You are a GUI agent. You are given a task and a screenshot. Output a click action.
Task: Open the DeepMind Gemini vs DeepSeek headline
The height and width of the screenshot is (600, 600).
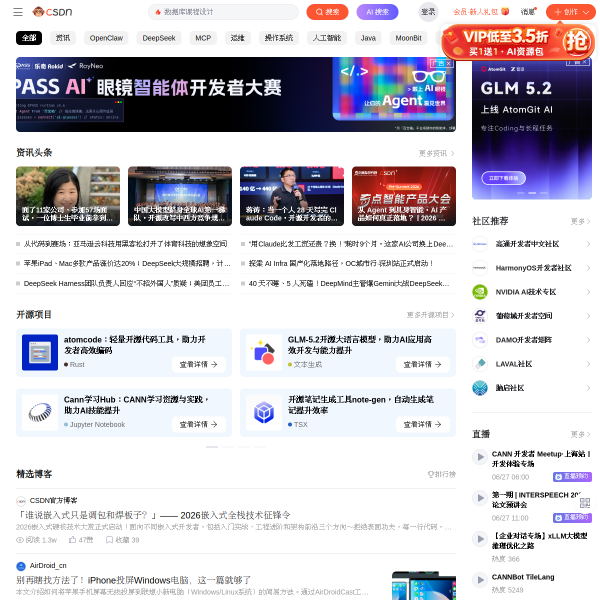(x=349, y=284)
